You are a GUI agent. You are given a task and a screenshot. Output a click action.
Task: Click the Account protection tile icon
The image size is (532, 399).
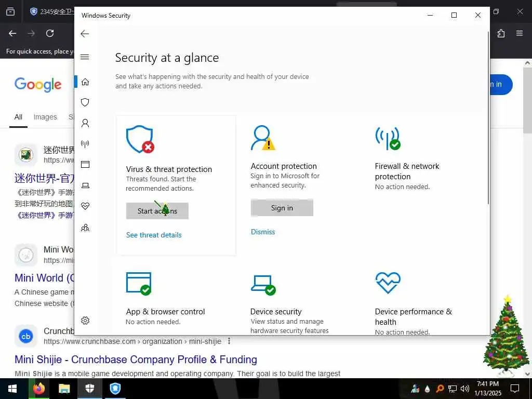coord(263,138)
